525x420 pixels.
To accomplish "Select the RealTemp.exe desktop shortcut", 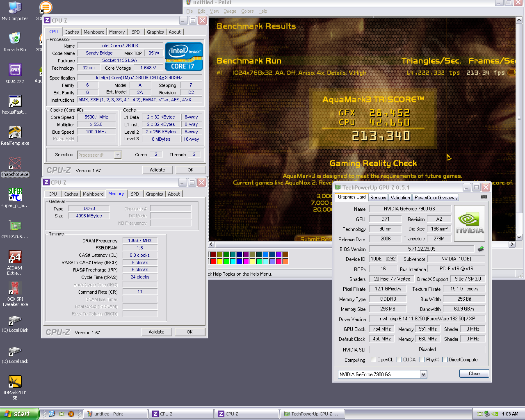I will (x=15, y=136).
